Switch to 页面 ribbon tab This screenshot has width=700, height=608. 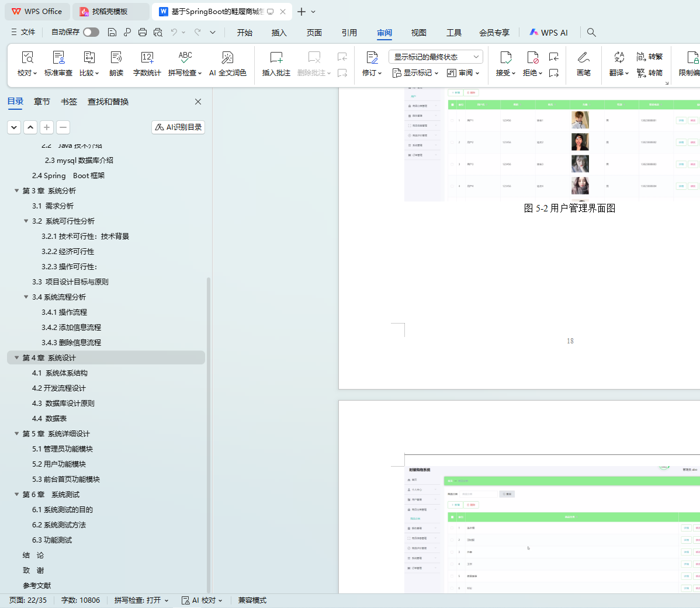314,33
